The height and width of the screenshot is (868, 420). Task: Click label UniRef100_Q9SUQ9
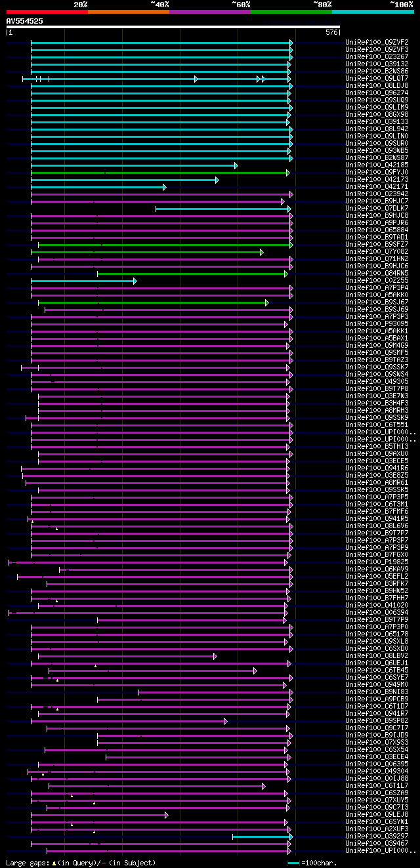click(377, 100)
